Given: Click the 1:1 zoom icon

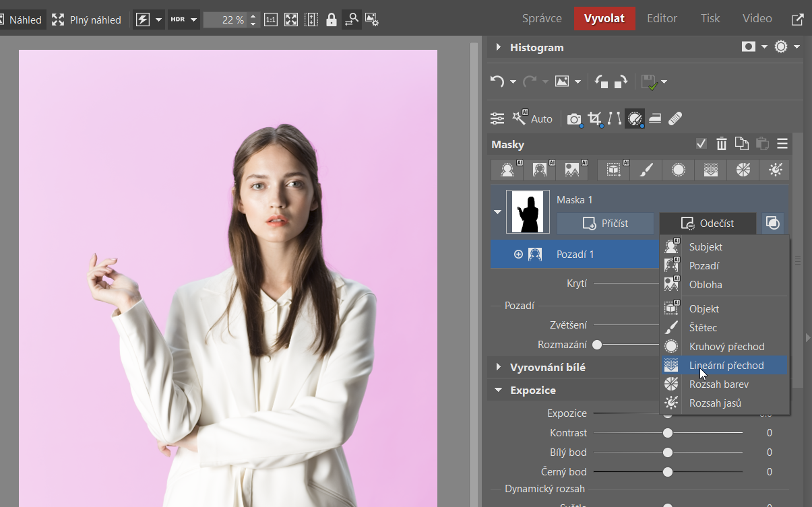Looking at the screenshot, I should 270,20.
